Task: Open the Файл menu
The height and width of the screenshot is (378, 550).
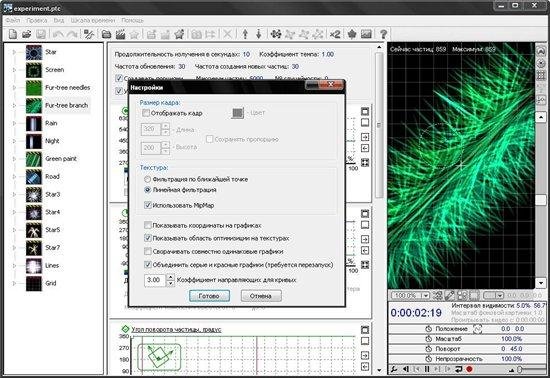Action: pyautogui.click(x=13, y=20)
